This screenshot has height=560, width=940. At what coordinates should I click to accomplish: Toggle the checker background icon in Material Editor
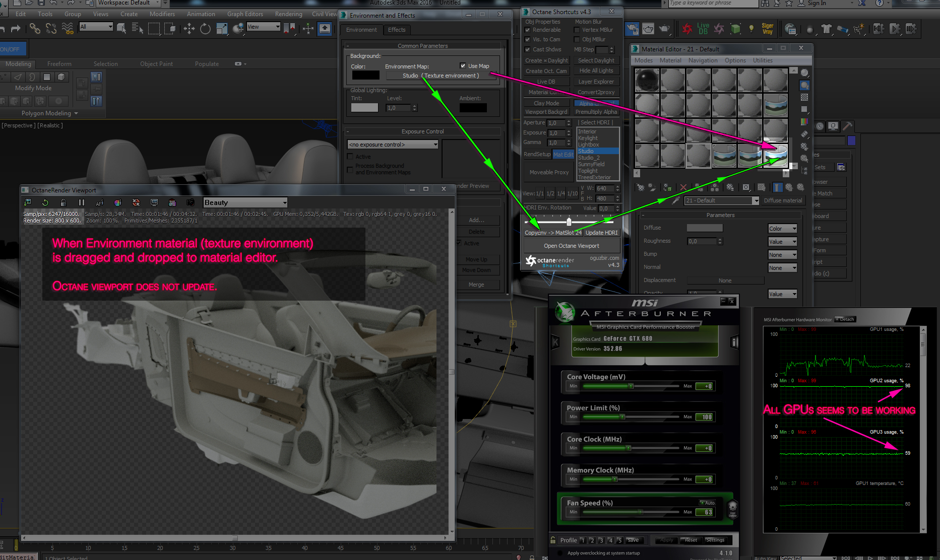pyautogui.click(x=804, y=97)
